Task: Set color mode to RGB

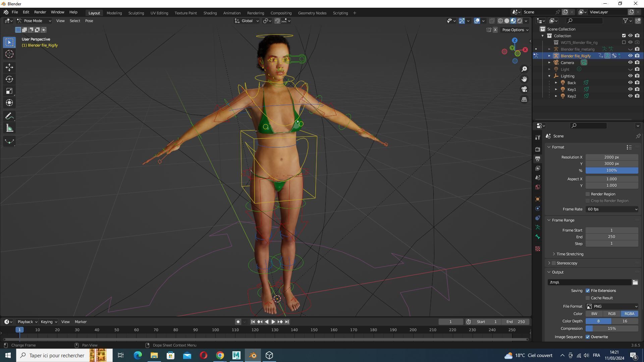Action: pos(611,314)
